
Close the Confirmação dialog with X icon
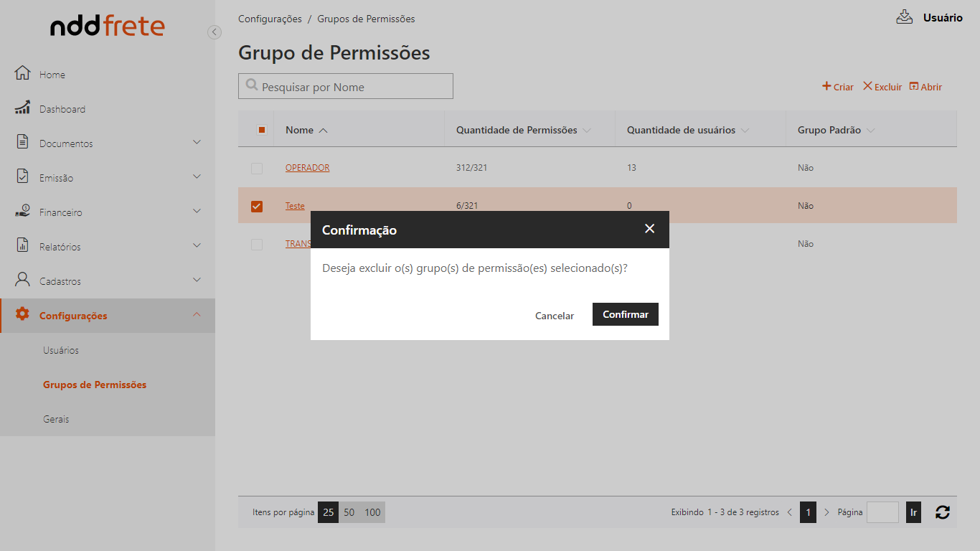tap(649, 229)
